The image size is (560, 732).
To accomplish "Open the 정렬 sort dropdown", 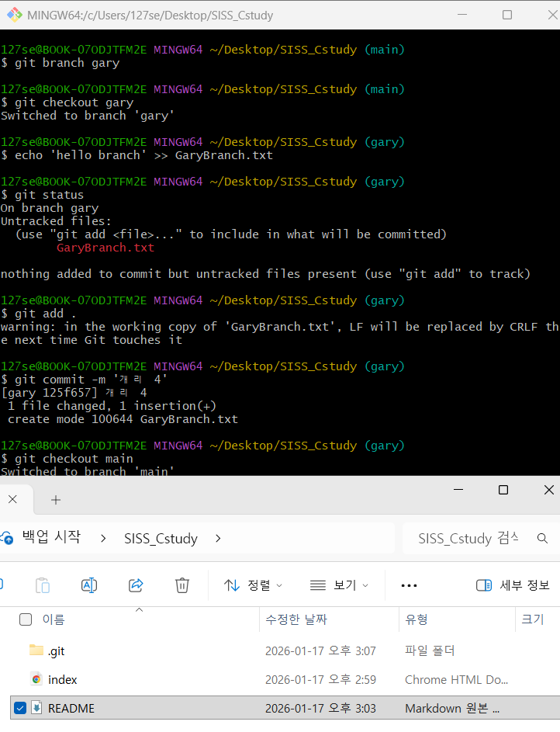I will point(253,585).
